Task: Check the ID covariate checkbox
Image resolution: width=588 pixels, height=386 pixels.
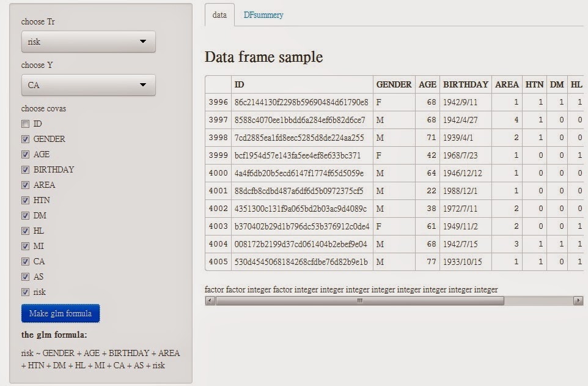Action: [x=25, y=124]
